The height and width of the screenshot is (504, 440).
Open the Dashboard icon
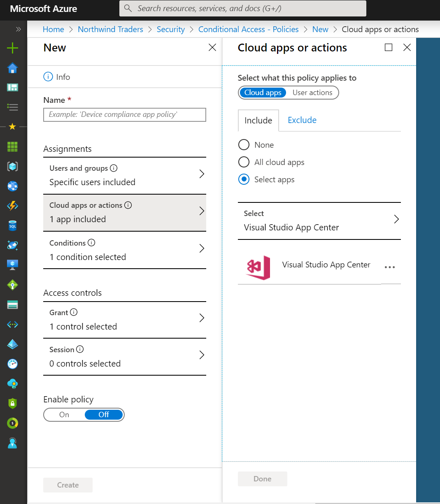pyautogui.click(x=12, y=87)
